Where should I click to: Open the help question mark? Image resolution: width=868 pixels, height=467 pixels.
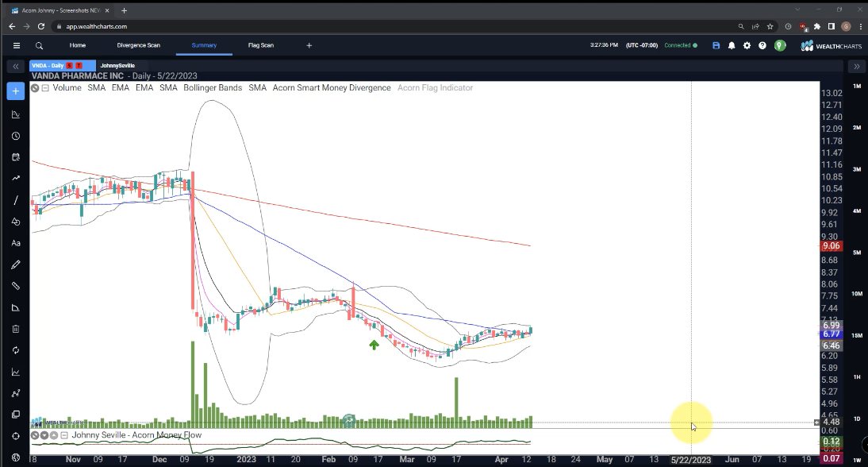click(x=762, y=45)
